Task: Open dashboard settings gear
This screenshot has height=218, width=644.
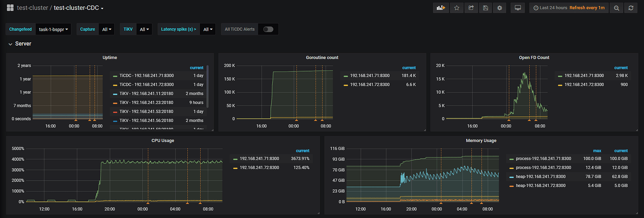Action: tap(499, 8)
